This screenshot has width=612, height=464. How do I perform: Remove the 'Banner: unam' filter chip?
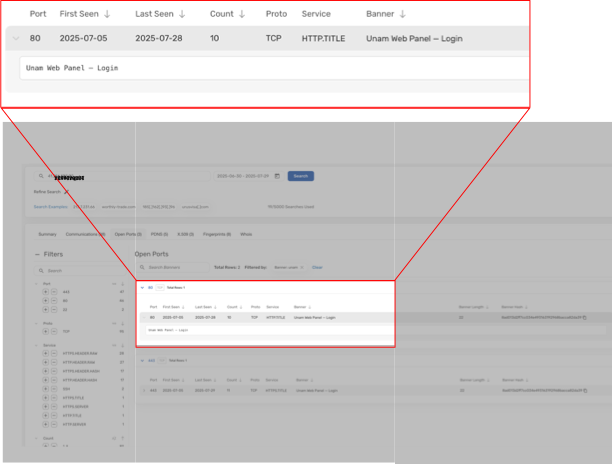point(302,267)
